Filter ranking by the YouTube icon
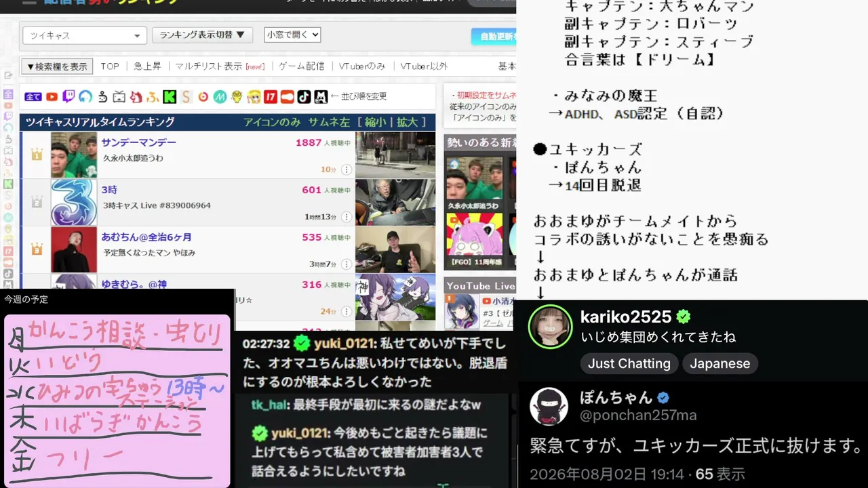The width and height of the screenshot is (868, 488). (x=52, y=97)
